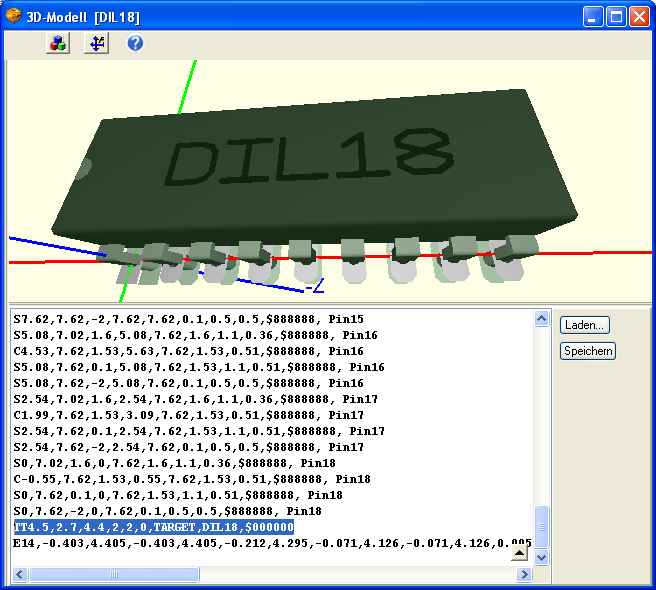
Task: Select the highlighted TARGET,DIL18 text line
Action: 154,527
